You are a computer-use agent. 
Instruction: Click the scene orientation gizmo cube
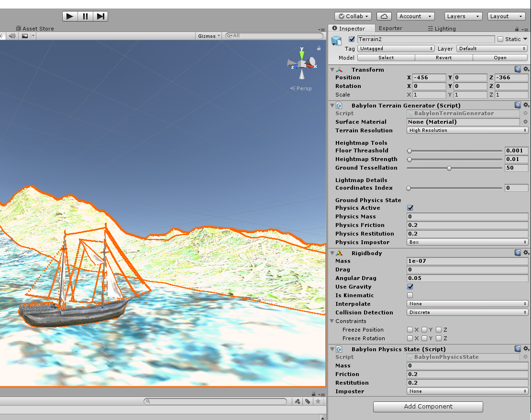click(x=302, y=64)
